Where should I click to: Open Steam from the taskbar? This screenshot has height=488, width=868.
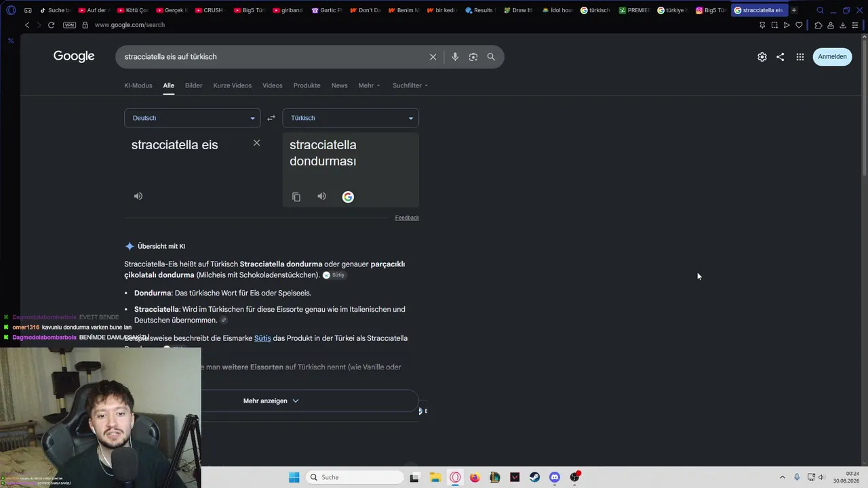[x=535, y=477]
